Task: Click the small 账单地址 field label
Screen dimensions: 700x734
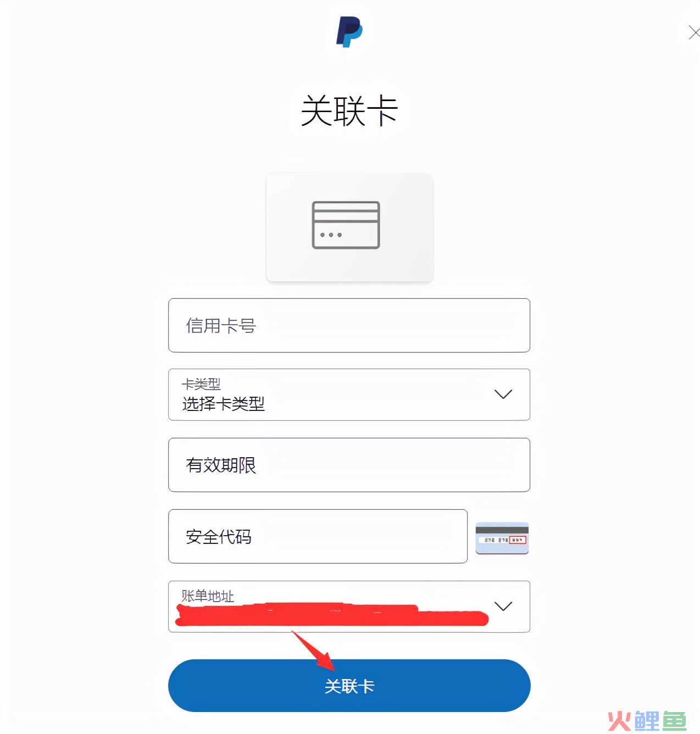Action: [x=208, y=596]
